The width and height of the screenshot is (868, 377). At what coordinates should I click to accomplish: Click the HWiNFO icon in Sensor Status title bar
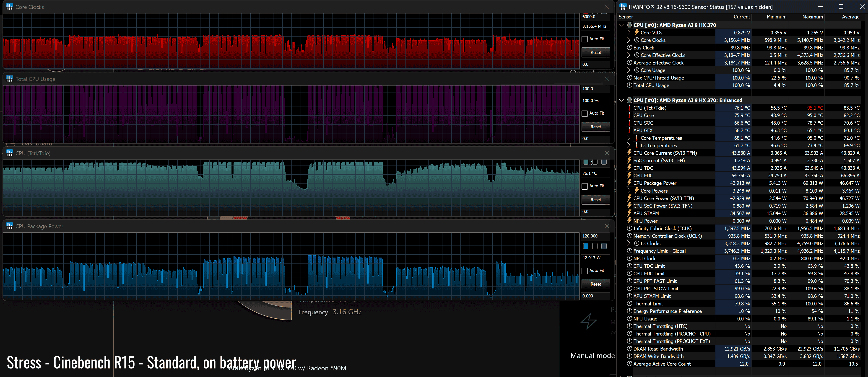623,7
